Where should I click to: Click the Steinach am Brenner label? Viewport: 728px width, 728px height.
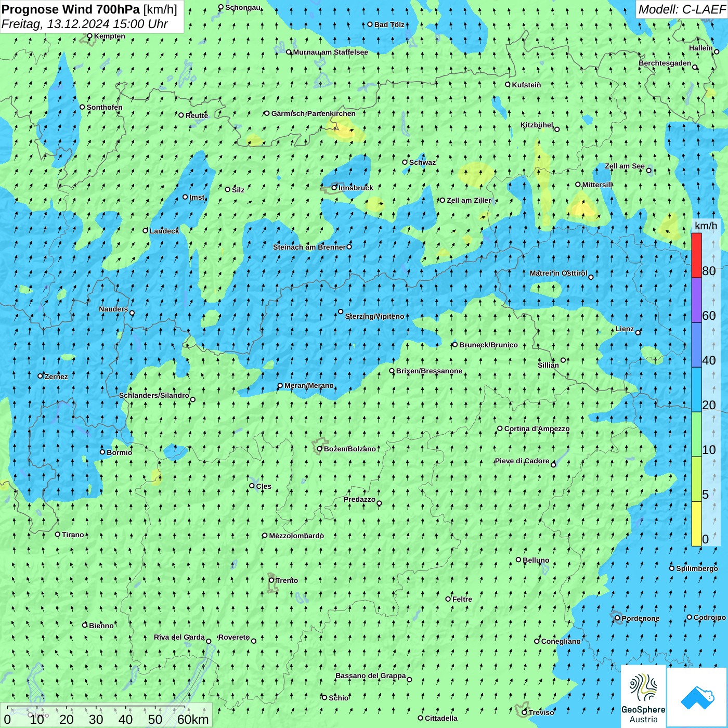tap(309, 247)
